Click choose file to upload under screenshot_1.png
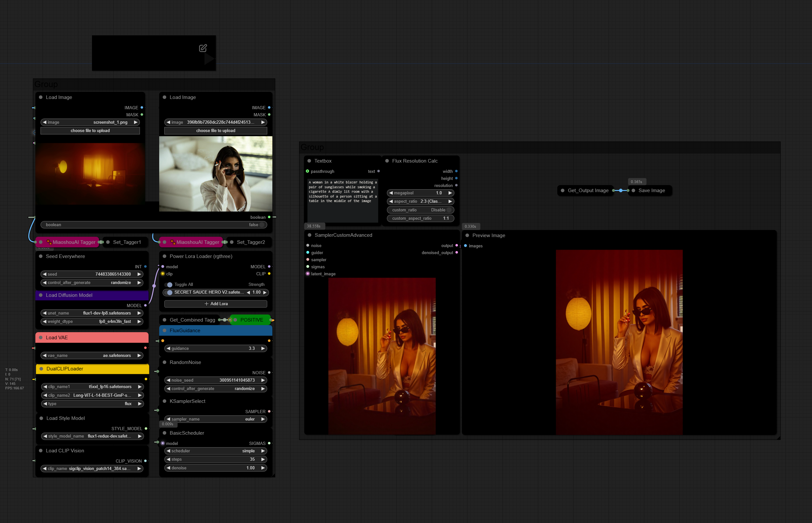This screenshot has width=812, height=523. click(90, 131)
